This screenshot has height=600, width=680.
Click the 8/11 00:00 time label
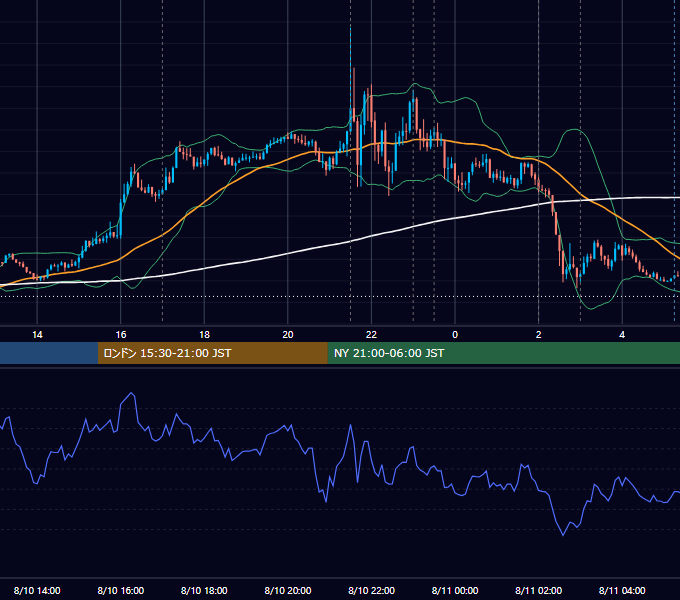click(x=455, y=590)
